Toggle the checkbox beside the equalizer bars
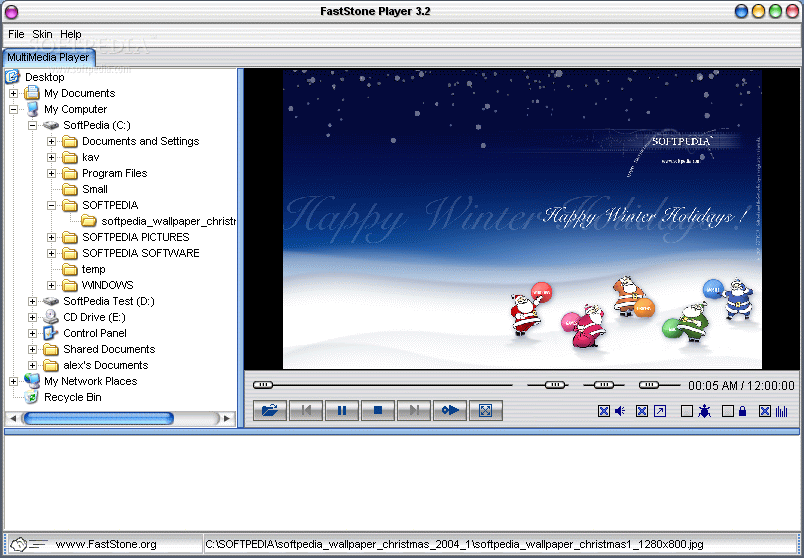Image resolution: width=804 pixels, height=558 pixels. click(765, 411)
